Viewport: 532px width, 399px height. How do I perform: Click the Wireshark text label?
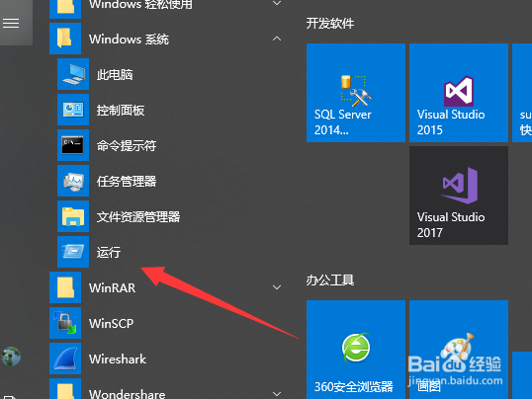[x=118, y=359]
